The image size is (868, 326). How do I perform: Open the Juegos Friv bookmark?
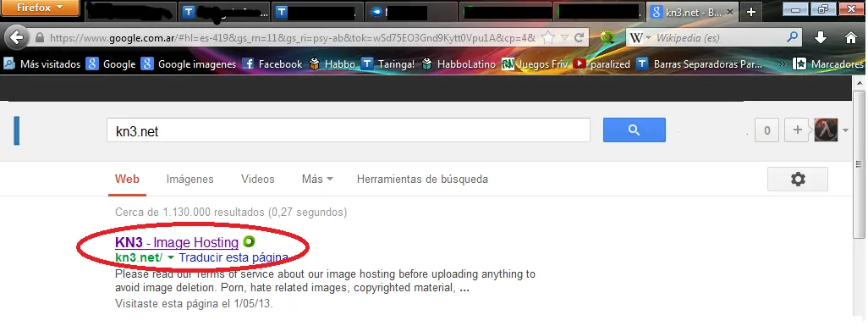click(535, 64)
